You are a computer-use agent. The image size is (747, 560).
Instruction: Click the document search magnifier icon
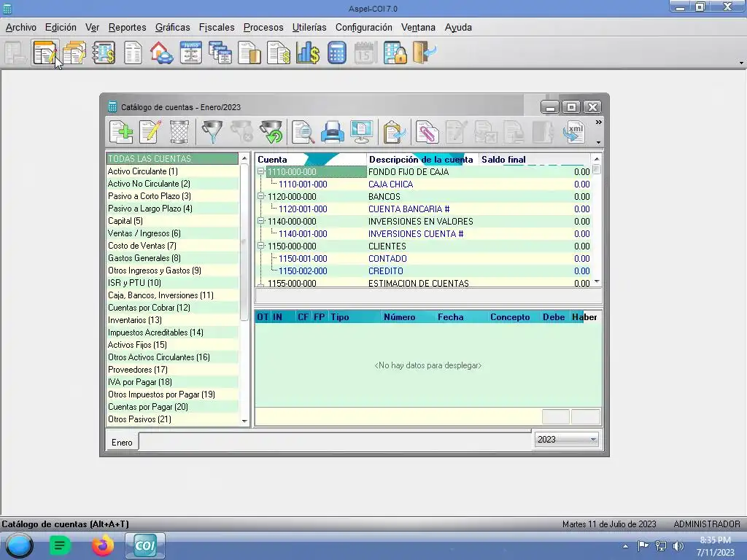(x=303, y=132)
